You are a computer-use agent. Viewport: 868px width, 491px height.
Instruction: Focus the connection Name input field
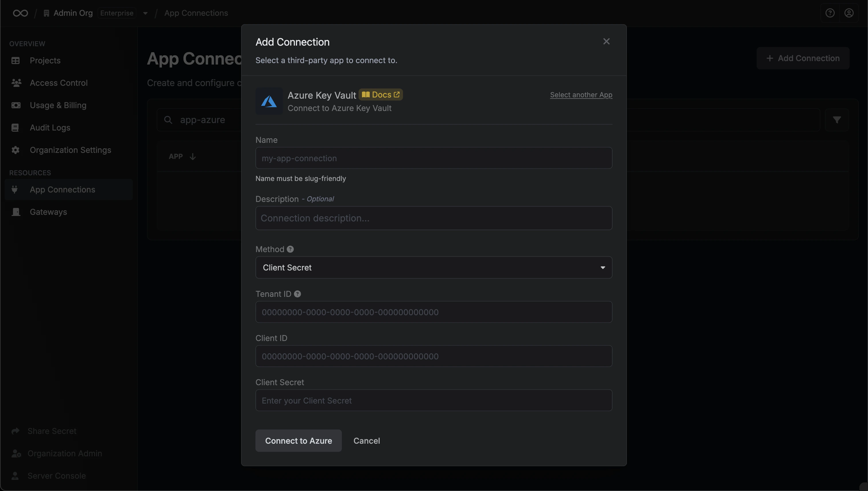pos(434,158)
